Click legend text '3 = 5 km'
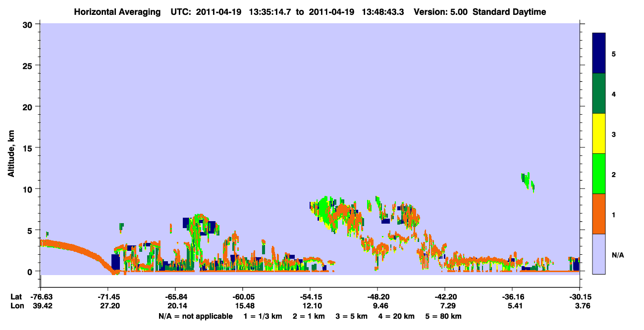644x330 pixels. pyautogui.click(x=352, y=316)
